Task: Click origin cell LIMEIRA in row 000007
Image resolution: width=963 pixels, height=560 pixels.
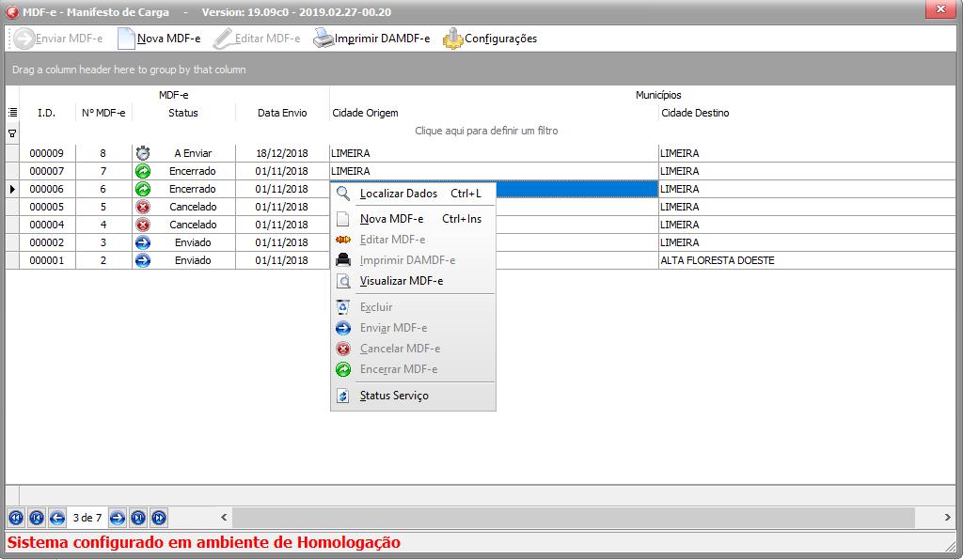Action: pos(494,171)
